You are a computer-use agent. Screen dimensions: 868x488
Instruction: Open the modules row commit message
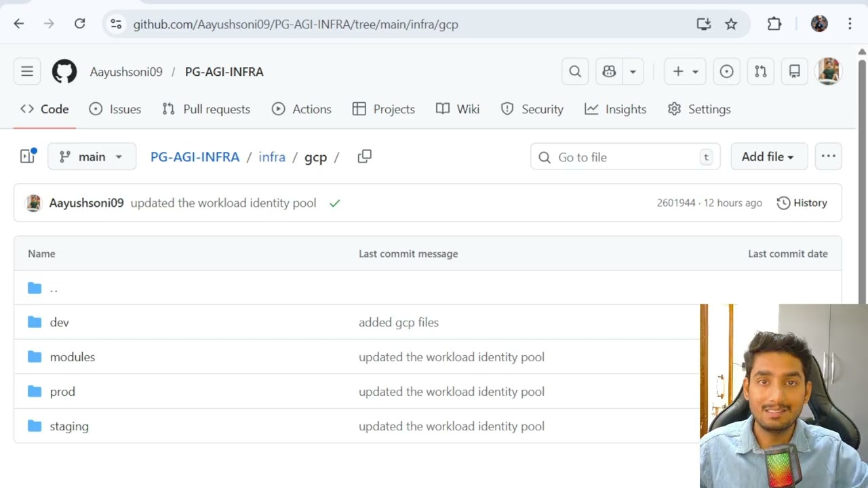click(x=452, y=357)
